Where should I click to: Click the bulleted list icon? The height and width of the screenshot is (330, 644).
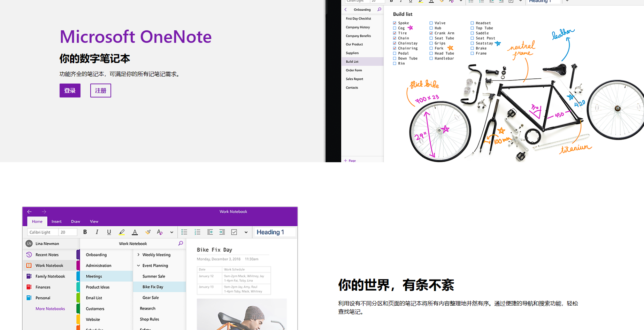point(184,232)
